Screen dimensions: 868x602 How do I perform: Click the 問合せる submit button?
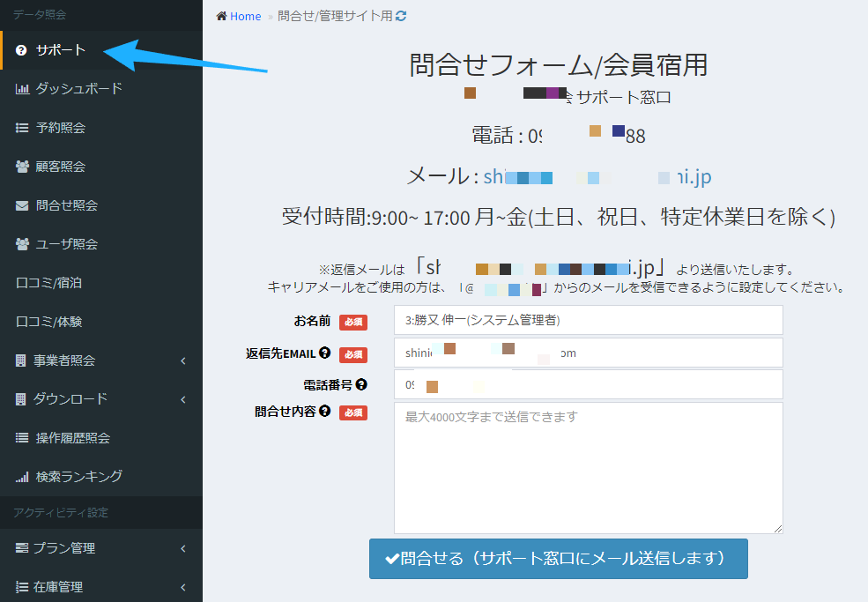[559, 558]
